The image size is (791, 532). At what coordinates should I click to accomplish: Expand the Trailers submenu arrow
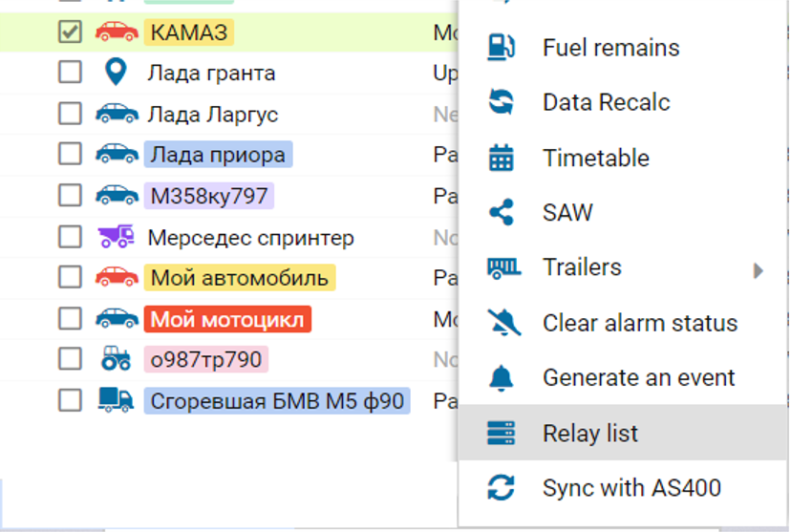click(x=759, y=270)
